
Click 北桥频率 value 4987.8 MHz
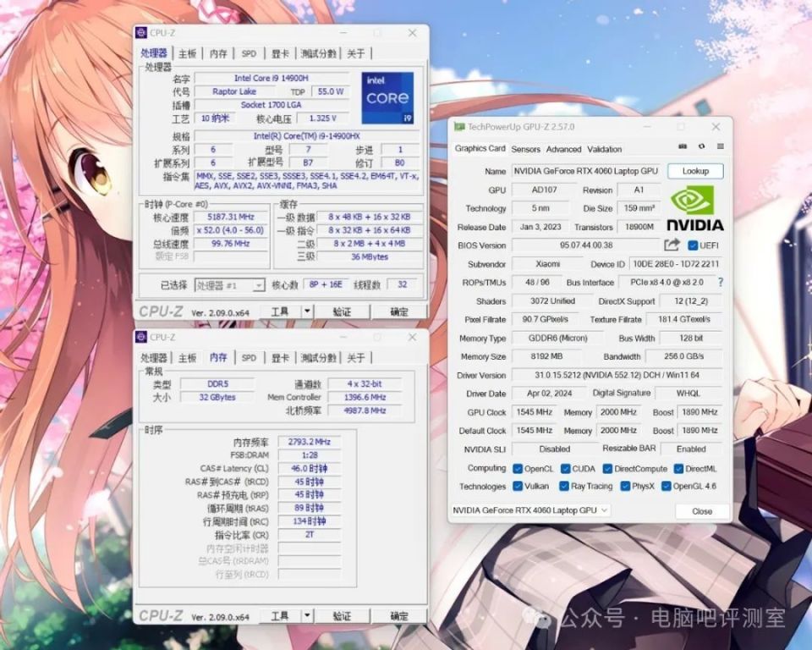(365, 410)
